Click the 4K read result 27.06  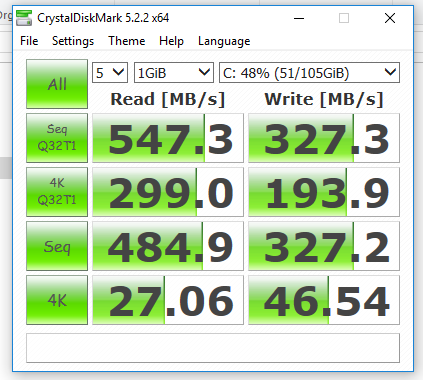click(168, 300)
